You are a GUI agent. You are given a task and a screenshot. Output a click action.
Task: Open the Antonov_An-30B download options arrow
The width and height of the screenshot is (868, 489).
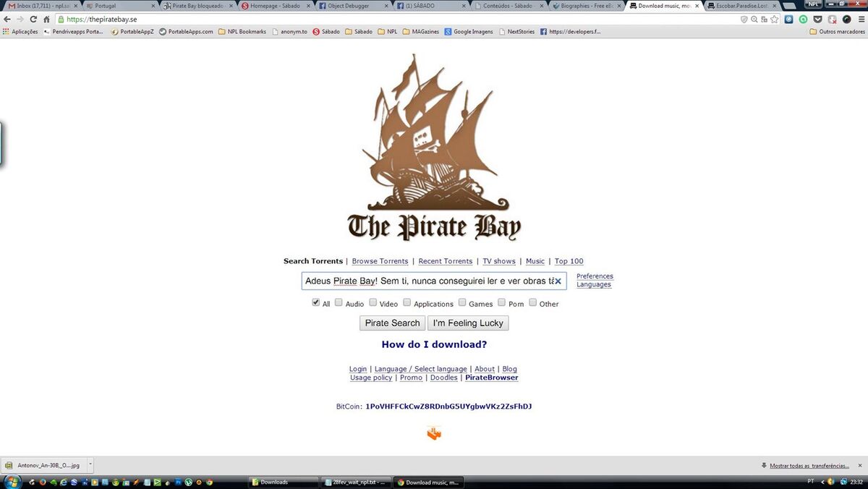click(90, 465)
